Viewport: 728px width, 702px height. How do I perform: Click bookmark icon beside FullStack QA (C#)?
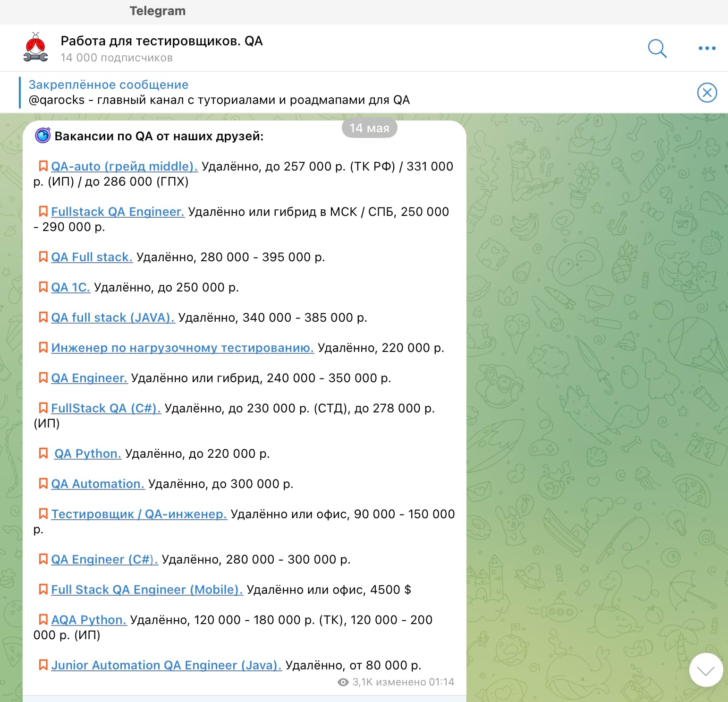tap(43, 408)
